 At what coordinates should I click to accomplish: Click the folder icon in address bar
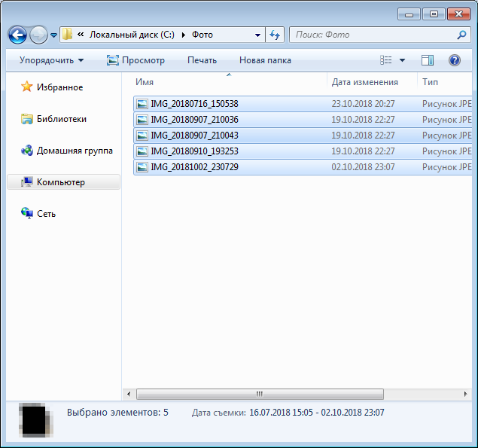tap(67, 35)
